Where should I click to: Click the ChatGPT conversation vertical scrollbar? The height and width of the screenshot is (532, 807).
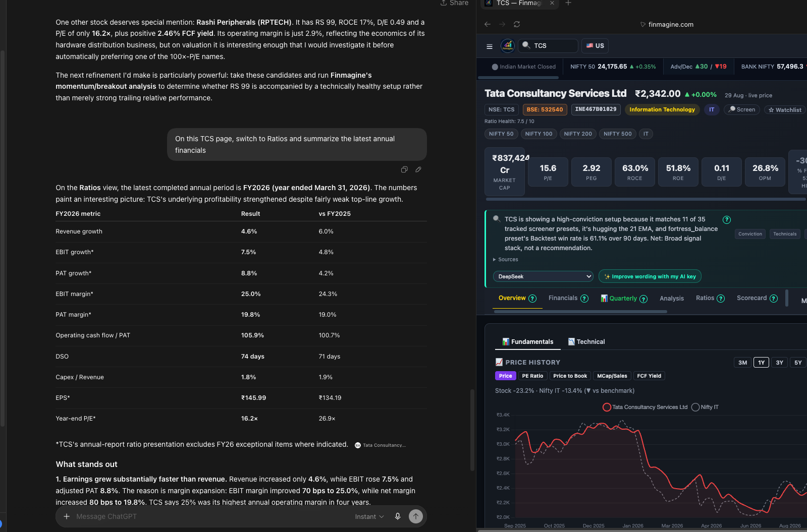coord(472,430)
